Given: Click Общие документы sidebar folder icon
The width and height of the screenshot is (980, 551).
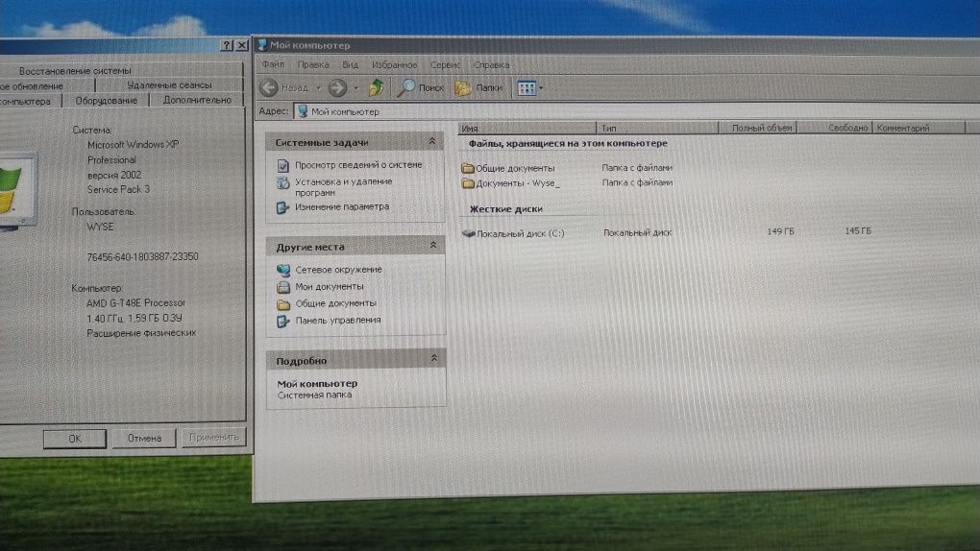Looking at the screenshot, I should coord(283,304).
